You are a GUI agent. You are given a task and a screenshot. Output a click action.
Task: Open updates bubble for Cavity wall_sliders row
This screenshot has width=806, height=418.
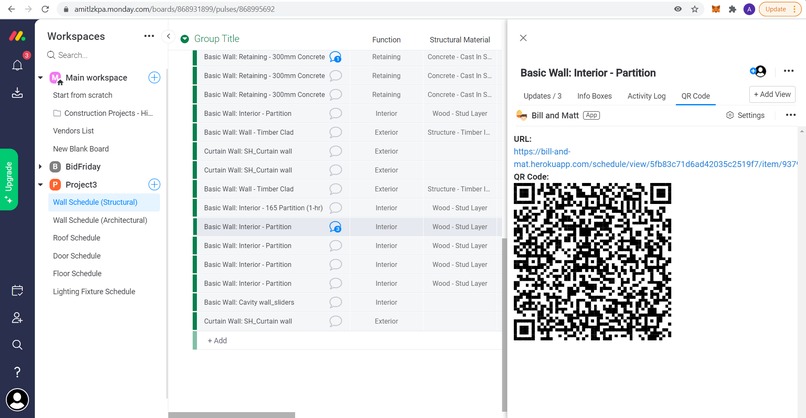tap(335, 302)
